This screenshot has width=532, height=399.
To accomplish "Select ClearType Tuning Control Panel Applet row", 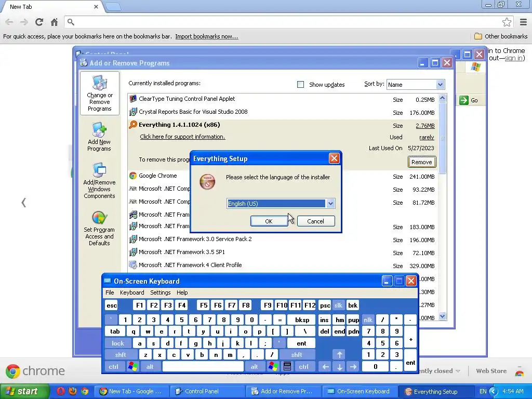I will [283, 99].
